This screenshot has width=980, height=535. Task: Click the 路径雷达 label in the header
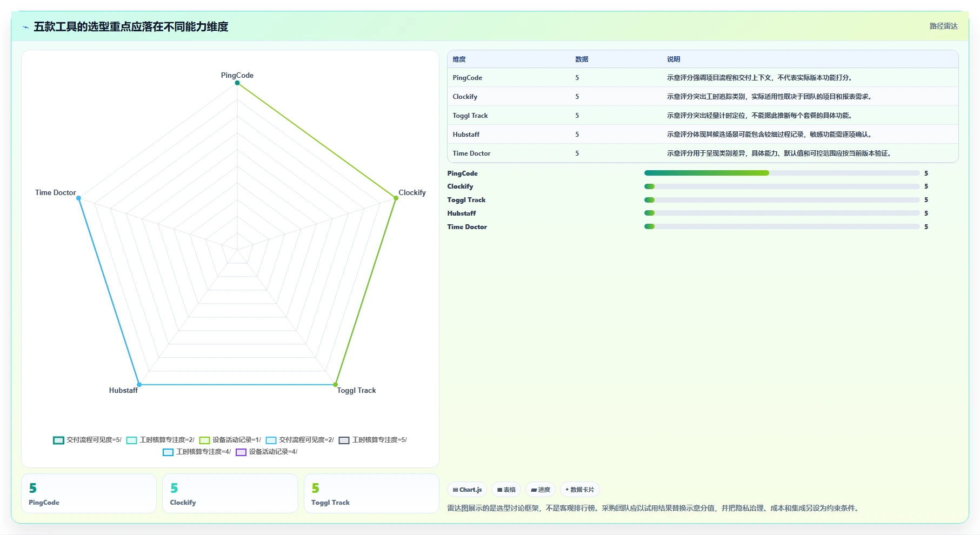[x=943, y=26]
